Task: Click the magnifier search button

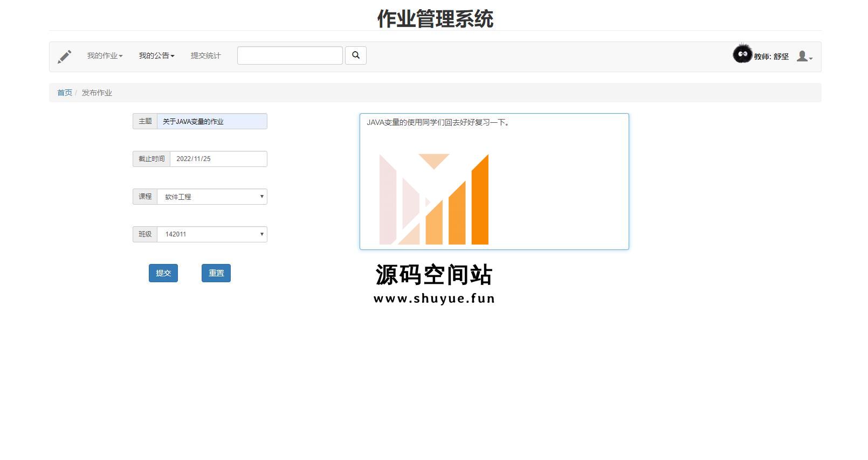Action: click(x=356, y=55)
